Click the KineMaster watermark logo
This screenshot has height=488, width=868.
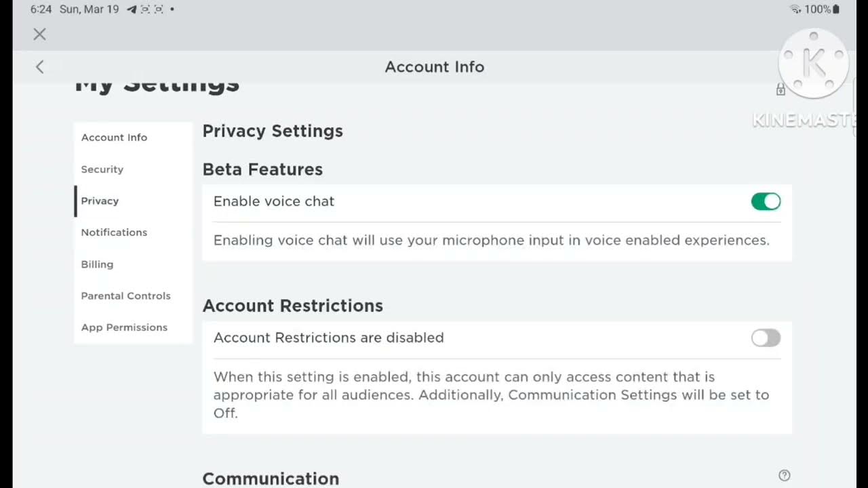813,65
